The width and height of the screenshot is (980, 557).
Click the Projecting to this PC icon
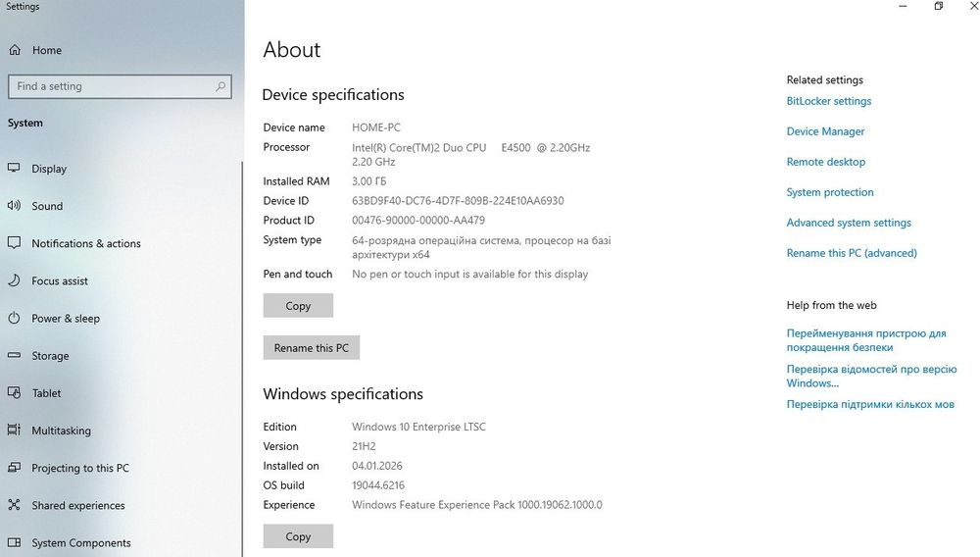point(14,468)
